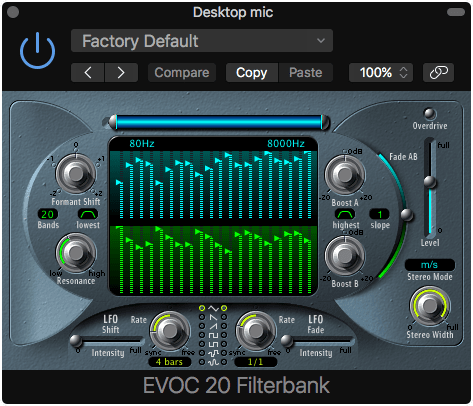Click the LFO Shift rate field '4 bars'
This screenshot has height=406, width=473.
169,362
